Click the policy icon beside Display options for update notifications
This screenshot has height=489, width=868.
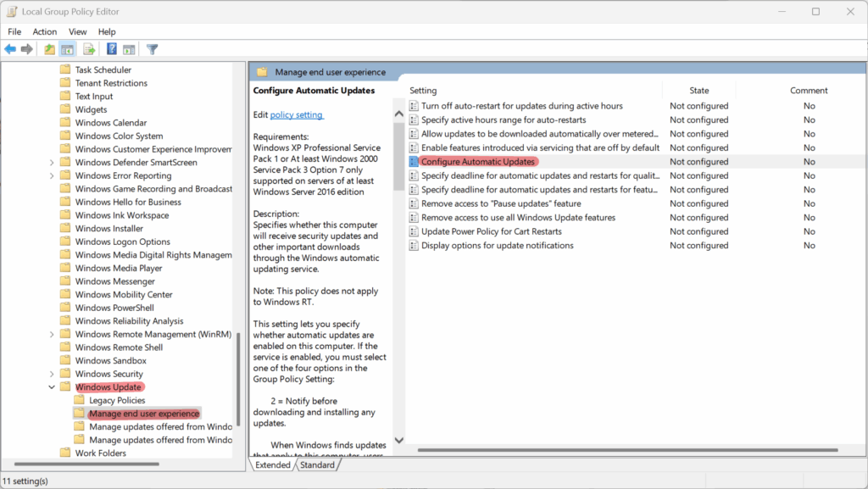click(414, 245)
